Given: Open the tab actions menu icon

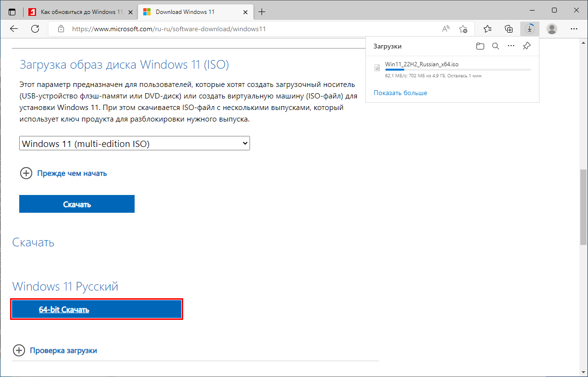Looking at the screenshot, I should point(12,12).
